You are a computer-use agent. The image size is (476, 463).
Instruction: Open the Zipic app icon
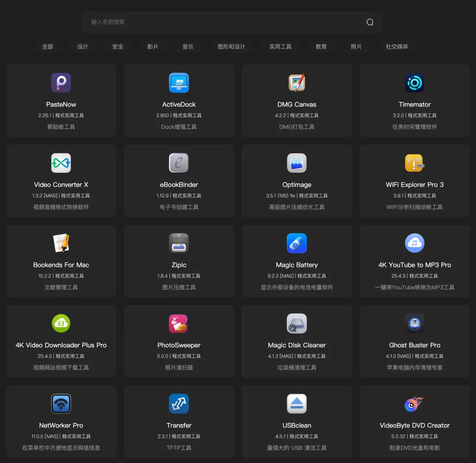179,243
